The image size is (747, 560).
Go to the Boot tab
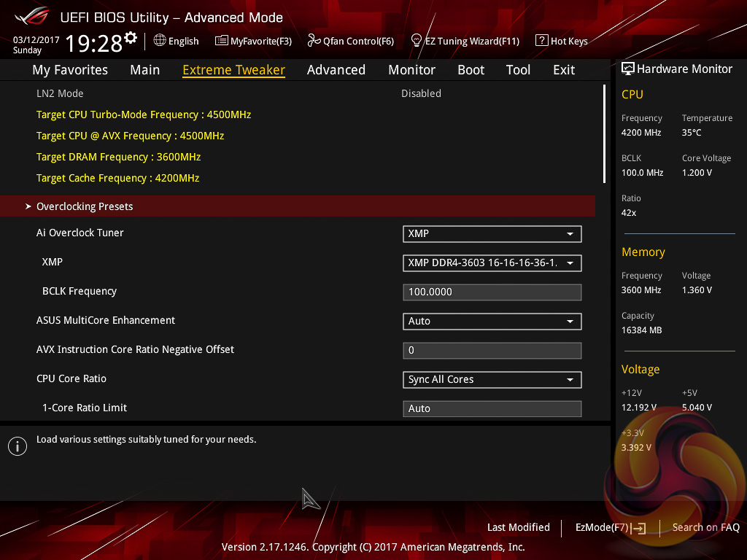pos(471,70)
